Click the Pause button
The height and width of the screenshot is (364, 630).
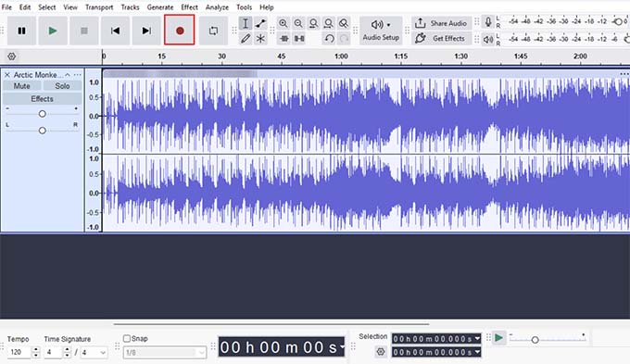click(x=21, y=31)
